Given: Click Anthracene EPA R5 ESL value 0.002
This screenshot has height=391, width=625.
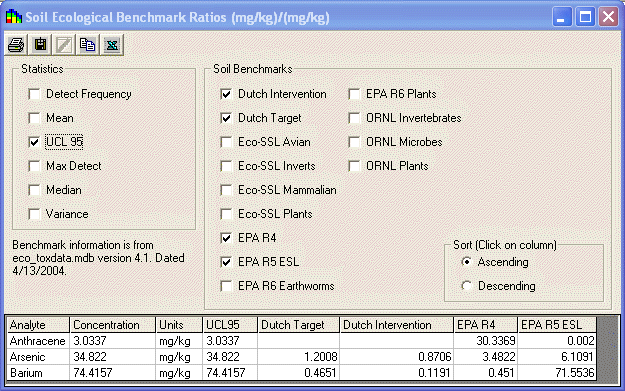Looking at the screenshot, I should click(x=557, y=341).
